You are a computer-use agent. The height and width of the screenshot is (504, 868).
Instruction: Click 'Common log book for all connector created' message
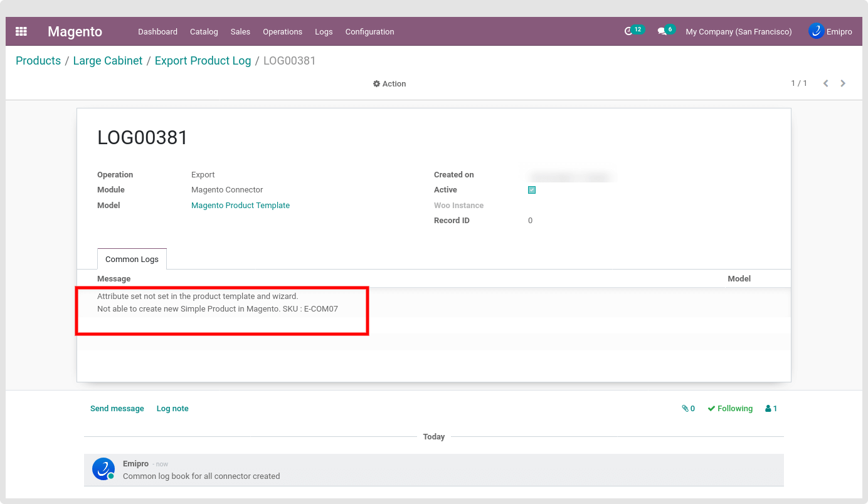pos(201,476)
